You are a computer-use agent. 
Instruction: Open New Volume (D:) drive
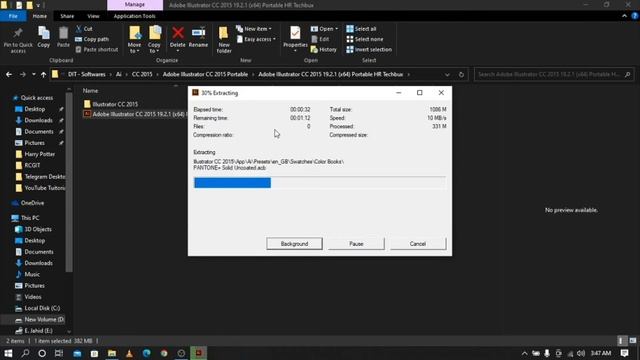coord(39,320)
